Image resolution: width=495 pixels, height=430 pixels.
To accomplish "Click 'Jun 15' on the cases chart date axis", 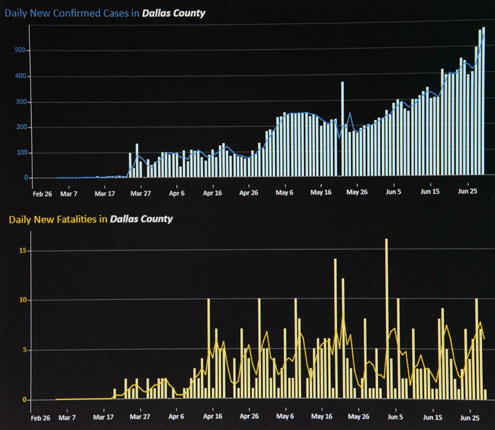I will click(430, 192).
